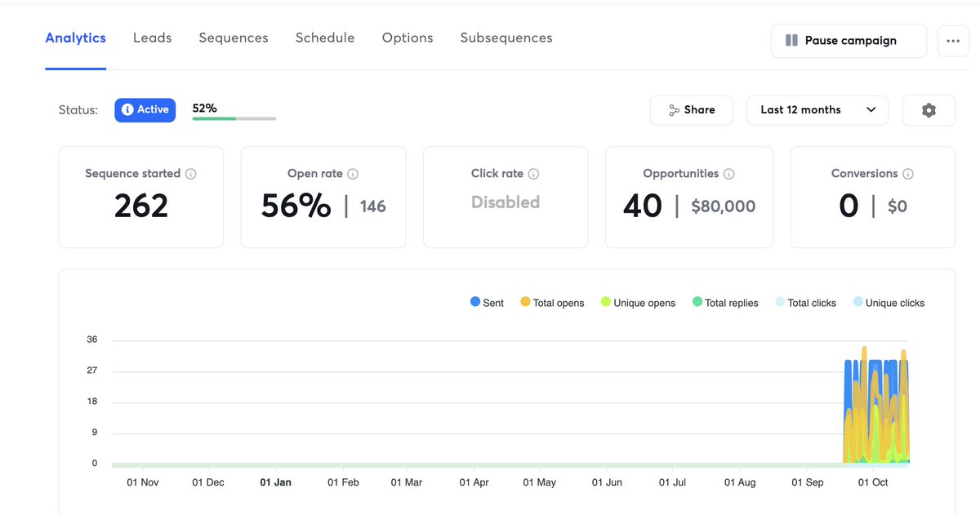Image resolution: width=980 pixels, height=515 pixels.
Task: Open the Last 12 months date dropdown
Action: pos(817,110)
